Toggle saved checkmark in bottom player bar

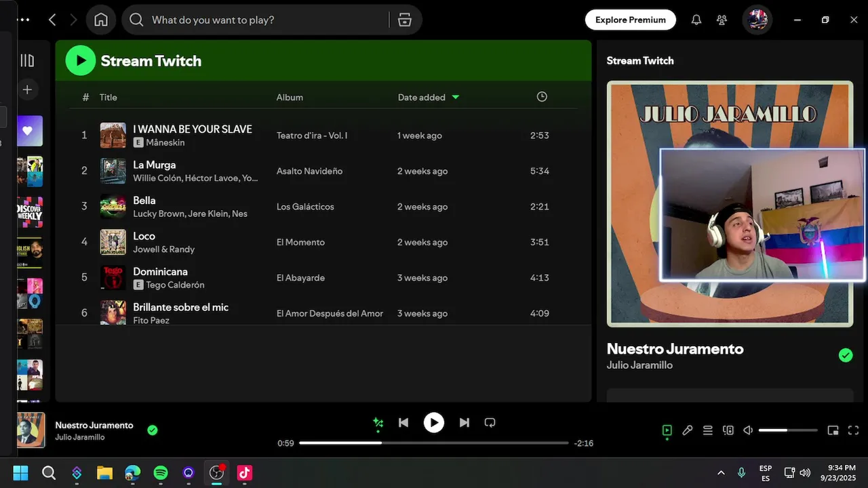click(x=153, y=430)
